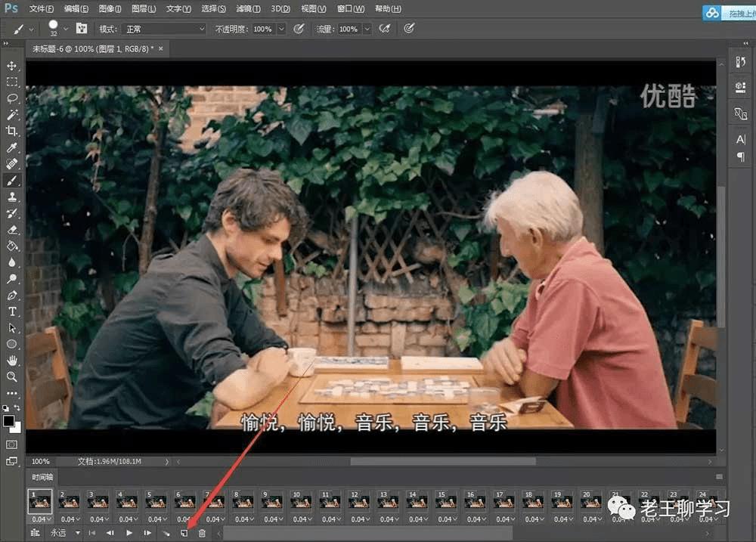
Task: Click the zoom level 100% field
Action: (41, 461)
